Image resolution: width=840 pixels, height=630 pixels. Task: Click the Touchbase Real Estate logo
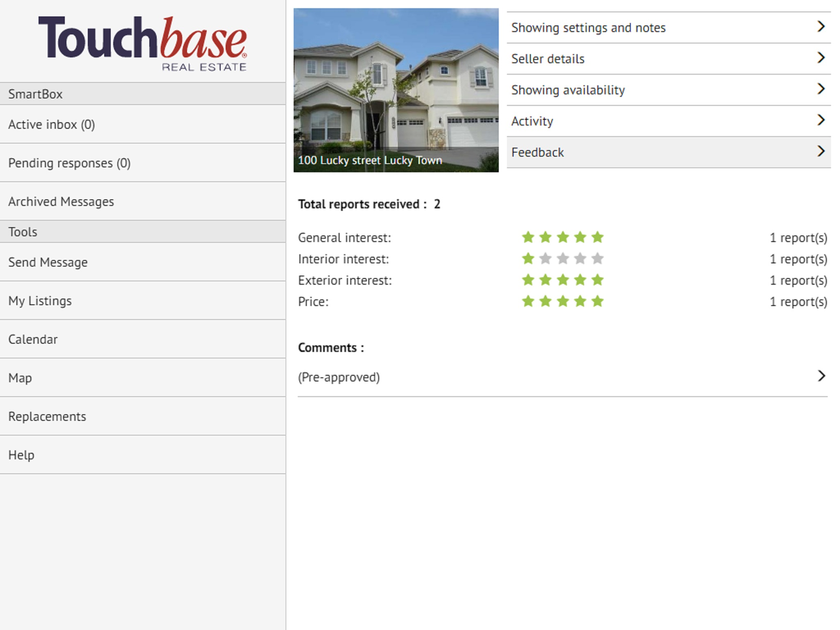[x=142, y=43]
